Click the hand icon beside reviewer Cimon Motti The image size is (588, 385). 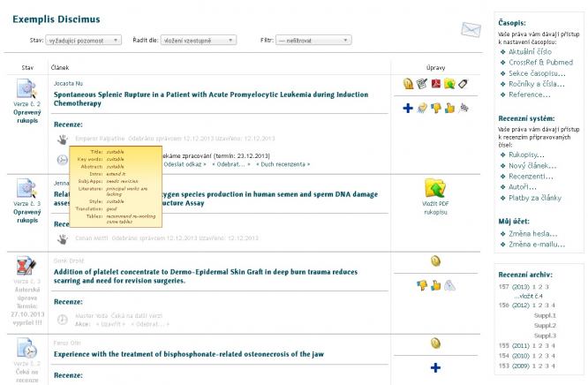(x=63, y=238)
